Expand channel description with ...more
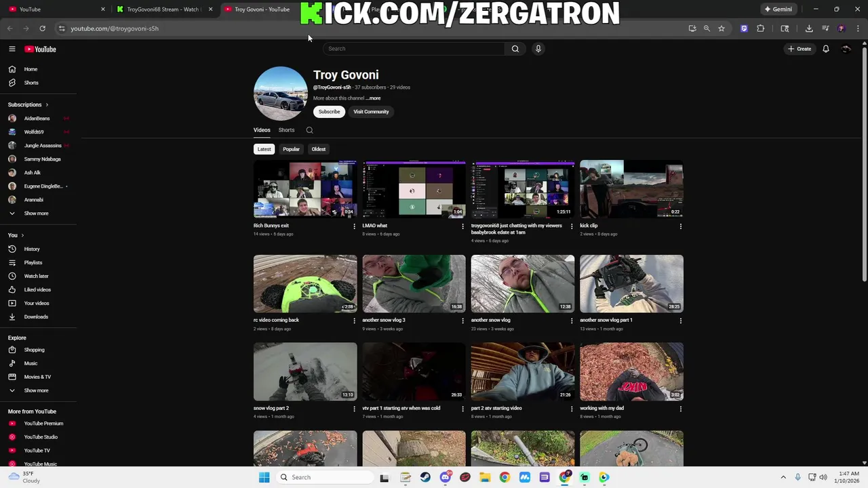Image resolution: width=868 pixels, height=488 pixels. [374, 98]
